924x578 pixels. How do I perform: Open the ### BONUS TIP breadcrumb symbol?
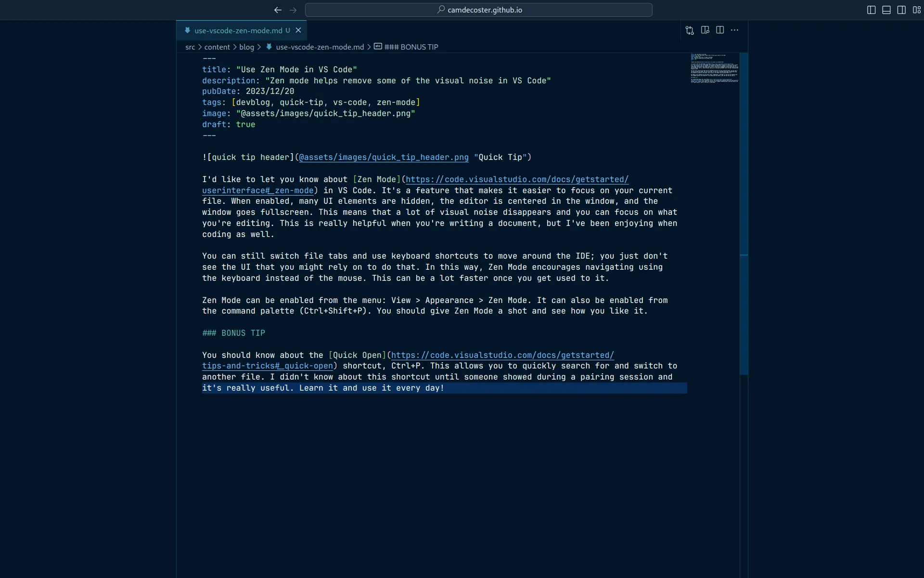click(411, 47)
